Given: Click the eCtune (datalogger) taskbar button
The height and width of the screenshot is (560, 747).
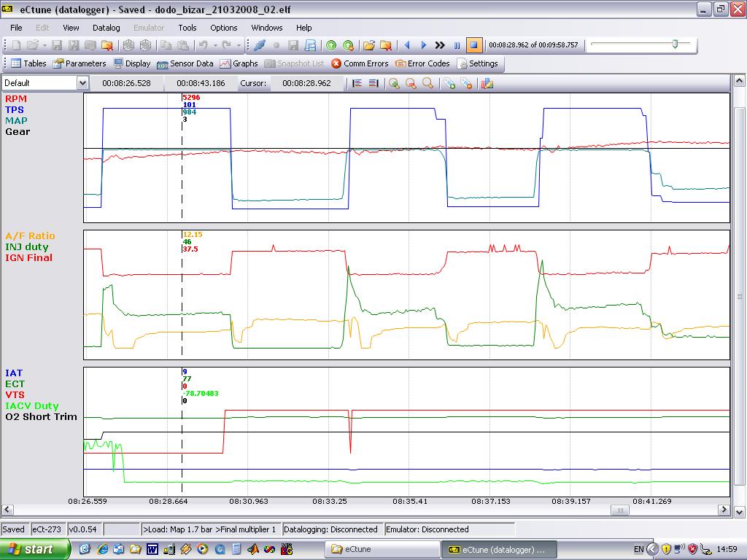Looking at the screenshot, I should coord(498,550).
